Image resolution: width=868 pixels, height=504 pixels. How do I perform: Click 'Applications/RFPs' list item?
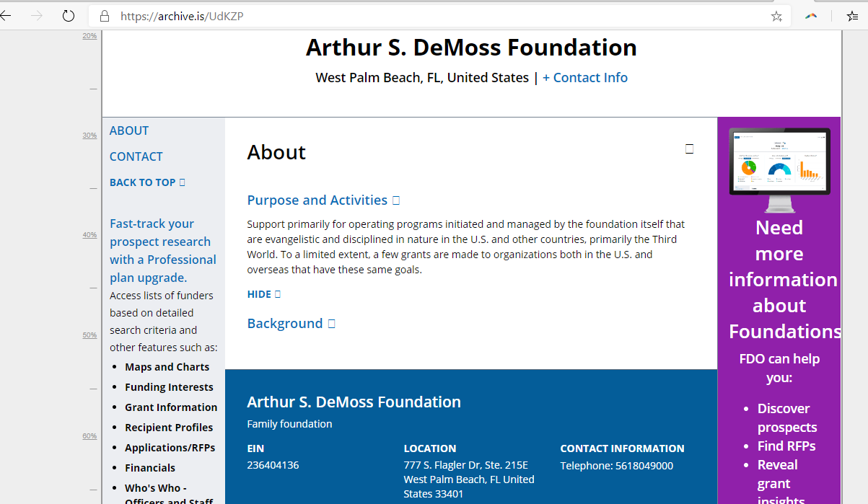point(170,448)
